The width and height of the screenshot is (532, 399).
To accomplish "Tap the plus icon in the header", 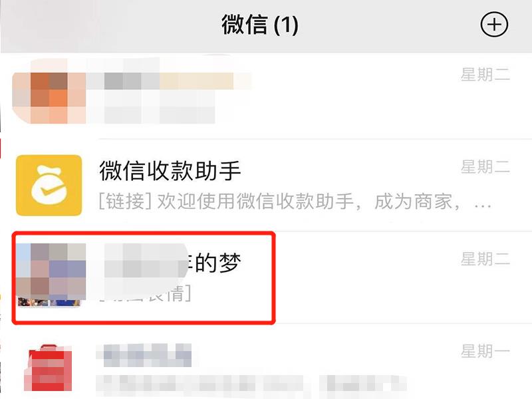I will pos(494,25).
